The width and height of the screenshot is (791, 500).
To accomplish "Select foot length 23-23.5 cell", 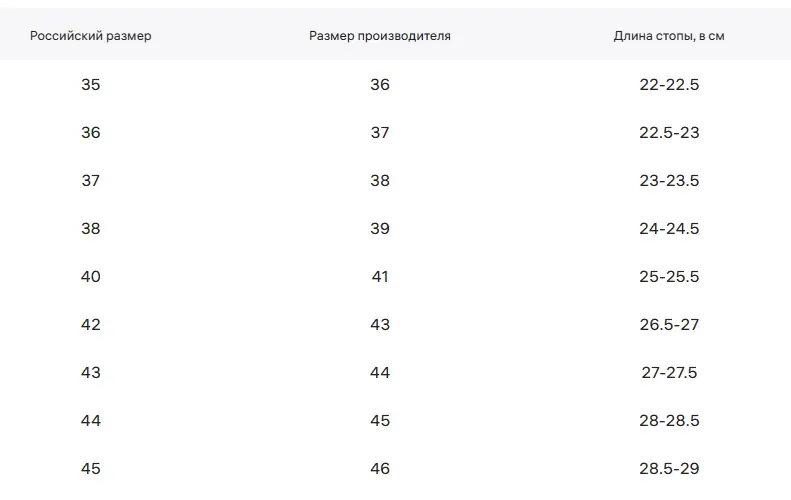I will (669, 181).
